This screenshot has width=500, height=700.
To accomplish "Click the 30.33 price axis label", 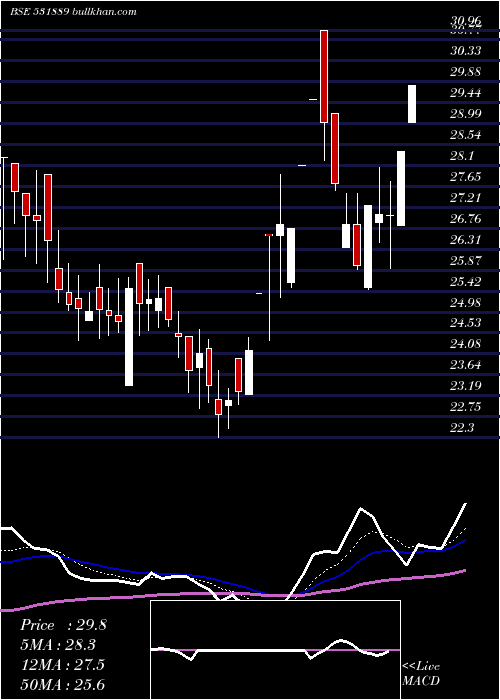I will tap(466, 51).
